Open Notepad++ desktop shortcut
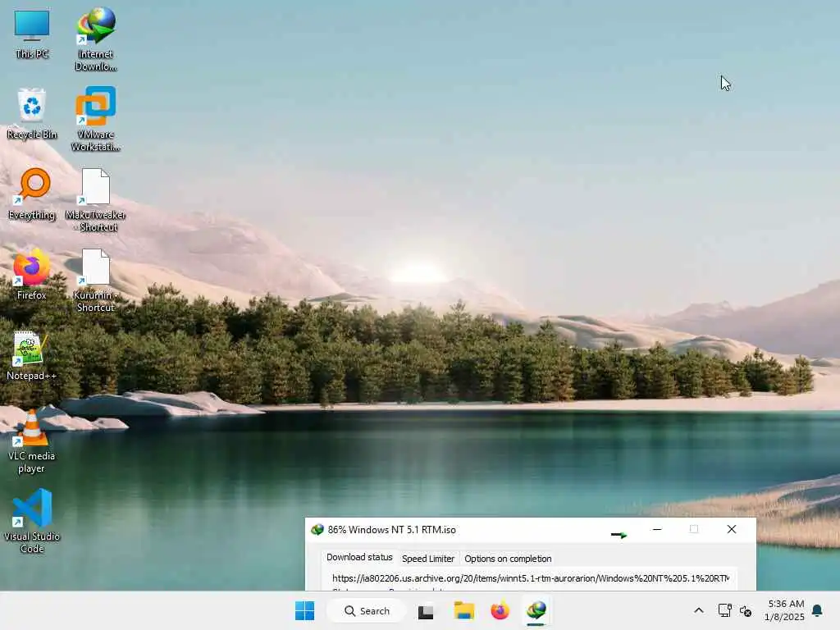 [x=31, y=355]
